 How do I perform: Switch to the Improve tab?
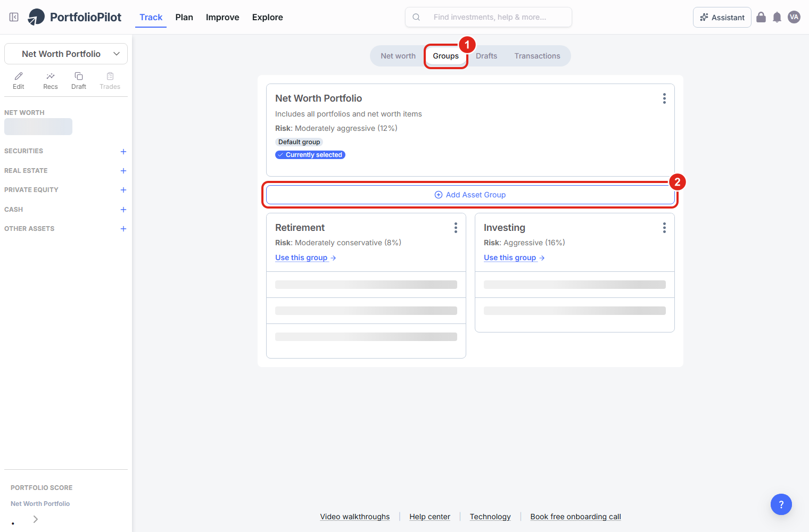[x=222, y=17]
